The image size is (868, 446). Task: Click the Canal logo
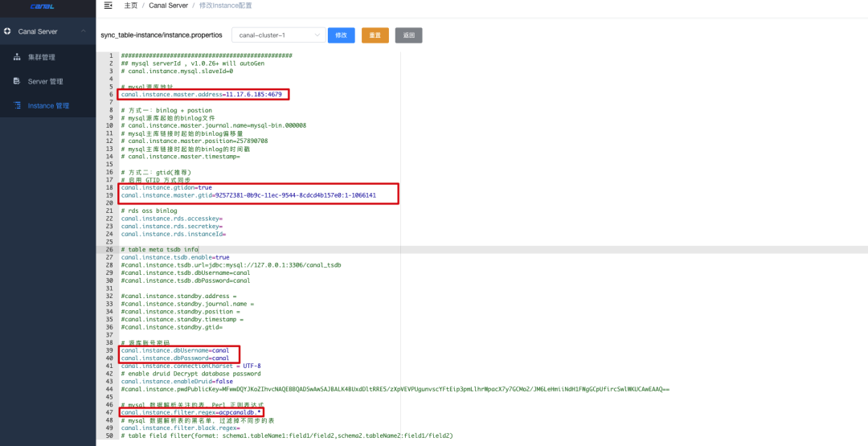42,6
